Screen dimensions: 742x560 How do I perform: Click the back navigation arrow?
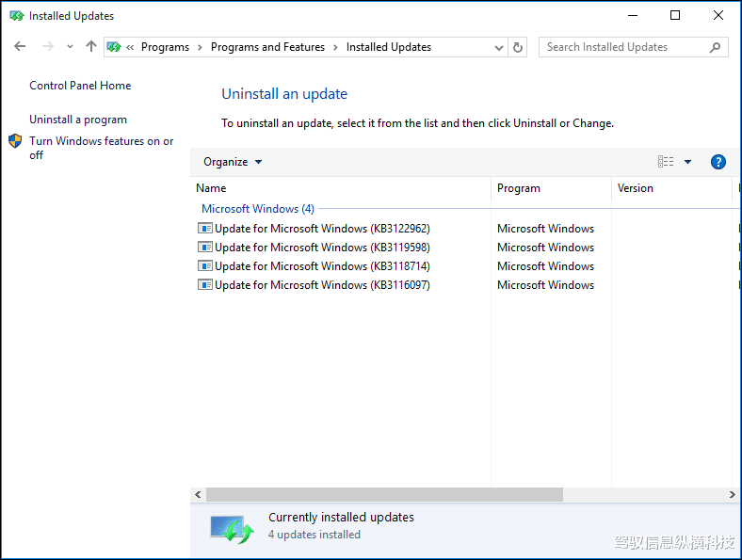(x=21, y=47)
